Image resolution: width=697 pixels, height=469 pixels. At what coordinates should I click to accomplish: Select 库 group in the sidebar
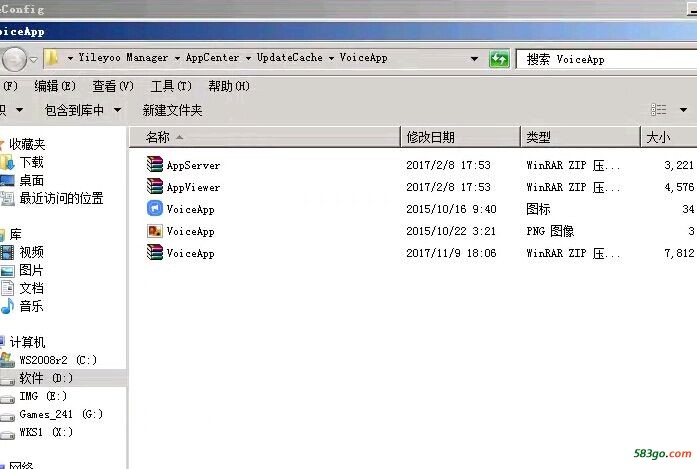(16, 234)
